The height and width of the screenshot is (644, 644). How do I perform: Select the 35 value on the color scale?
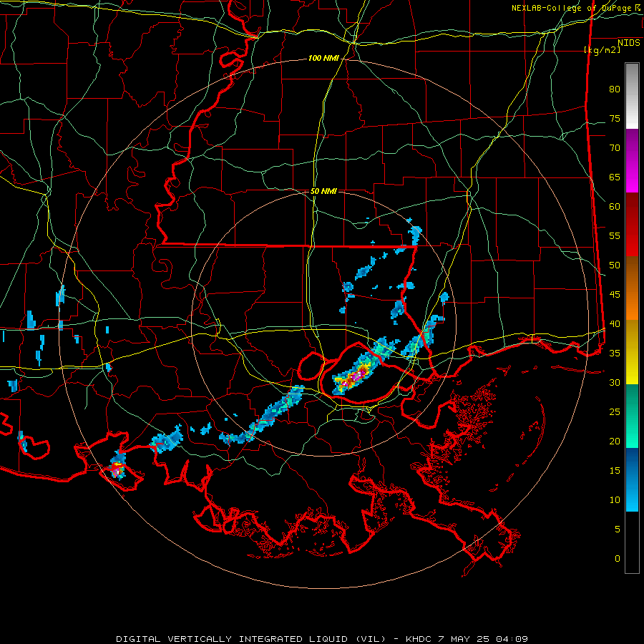(x=615, y=353)
